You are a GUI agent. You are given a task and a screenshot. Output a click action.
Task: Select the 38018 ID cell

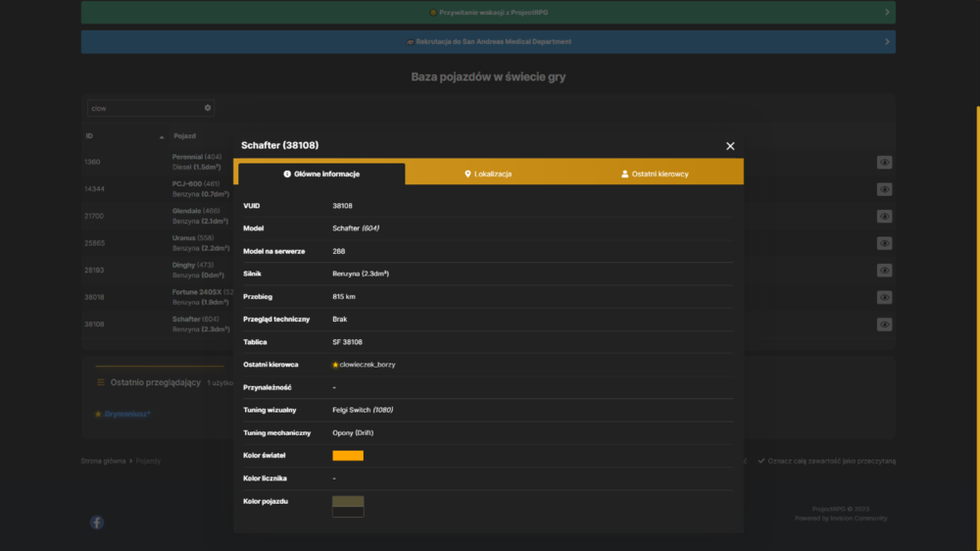click(94, 297)
